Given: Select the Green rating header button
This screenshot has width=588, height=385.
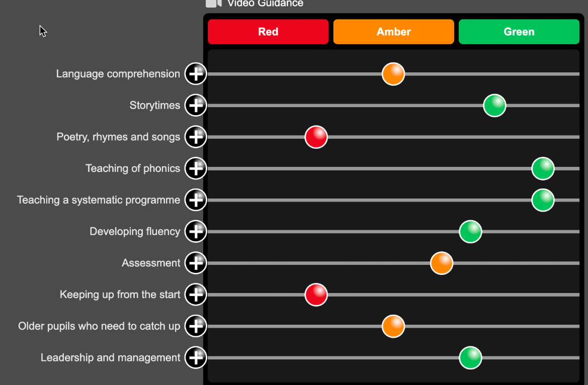Looking at the screenshot, I should coord(519,31).
